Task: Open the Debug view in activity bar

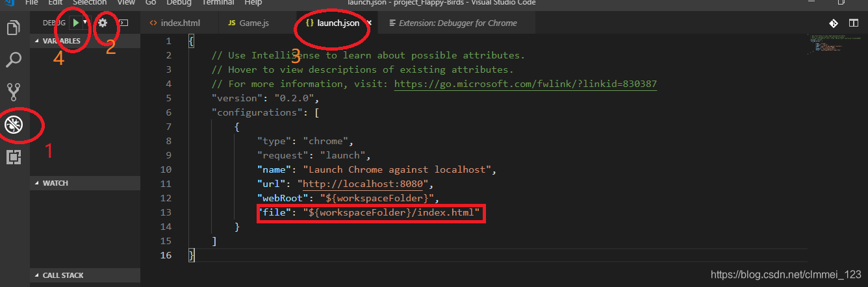Action: 13,125
